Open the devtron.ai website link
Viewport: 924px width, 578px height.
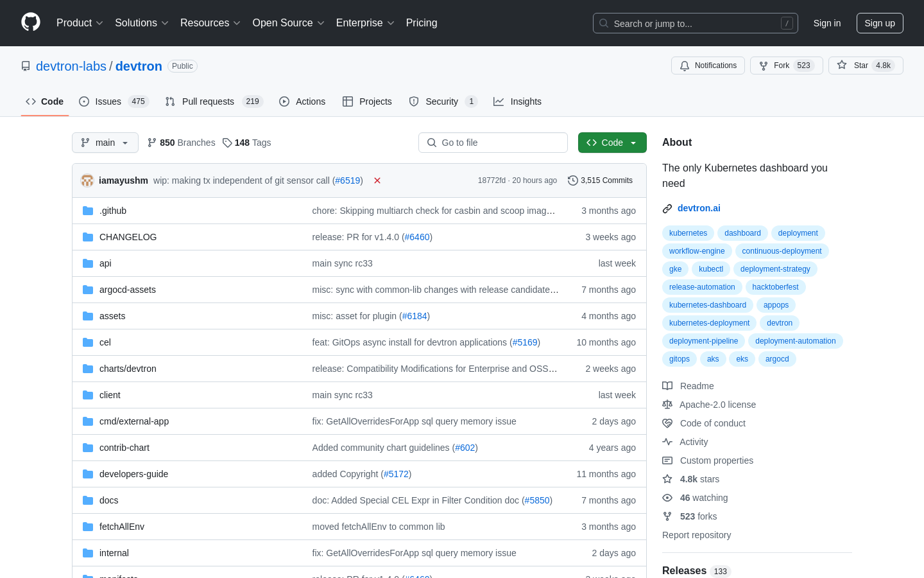click(699, 208)
